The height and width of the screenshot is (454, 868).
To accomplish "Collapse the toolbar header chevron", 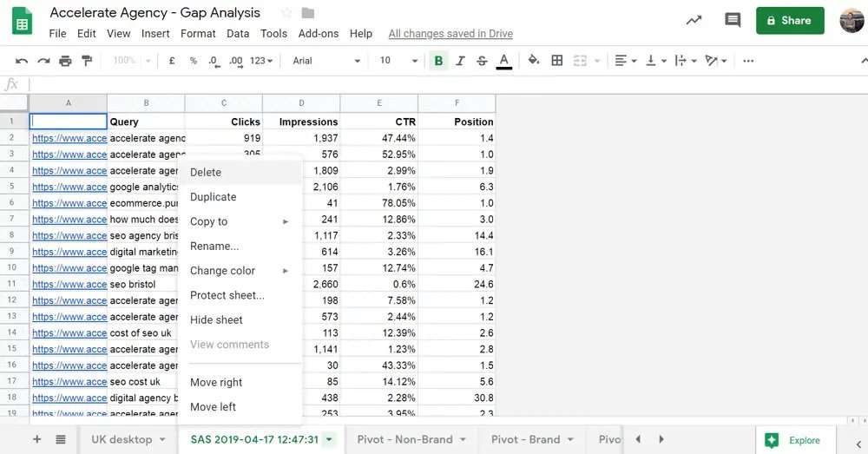I will [863, 61].
